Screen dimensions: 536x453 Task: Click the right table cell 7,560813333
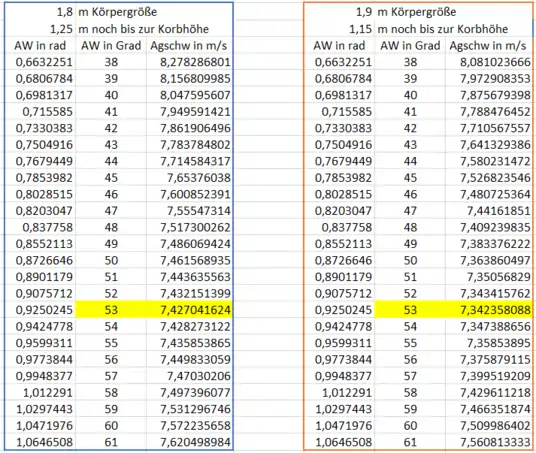(488, 442)
